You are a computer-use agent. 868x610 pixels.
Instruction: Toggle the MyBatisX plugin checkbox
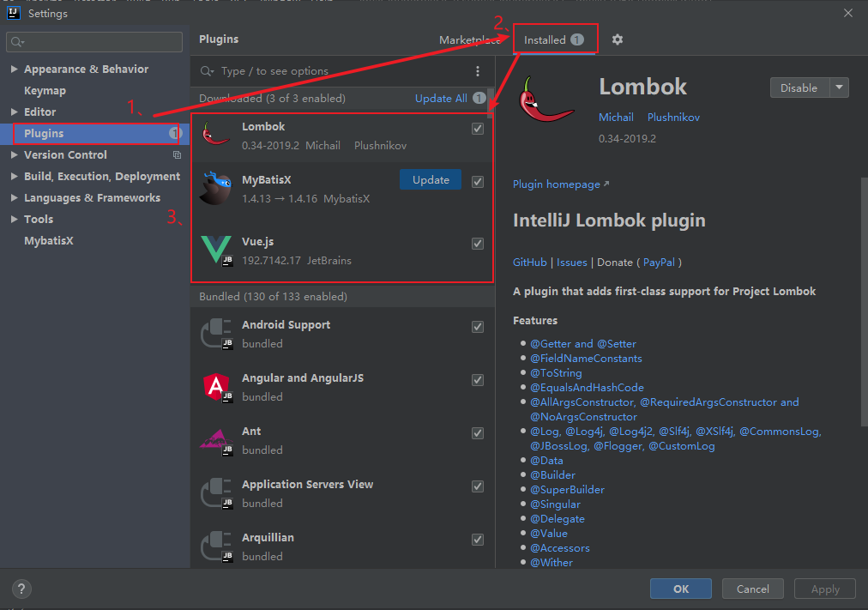pos(478,182)
